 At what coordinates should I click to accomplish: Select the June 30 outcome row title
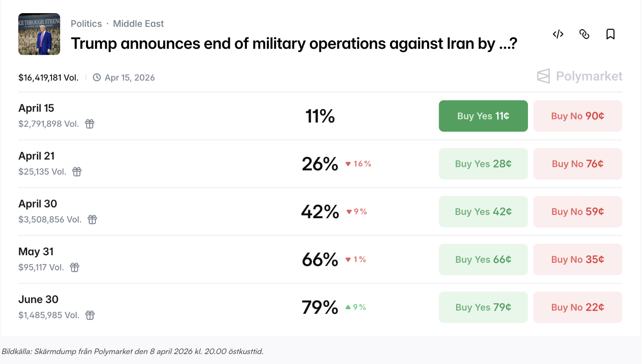tap(38, 299)
